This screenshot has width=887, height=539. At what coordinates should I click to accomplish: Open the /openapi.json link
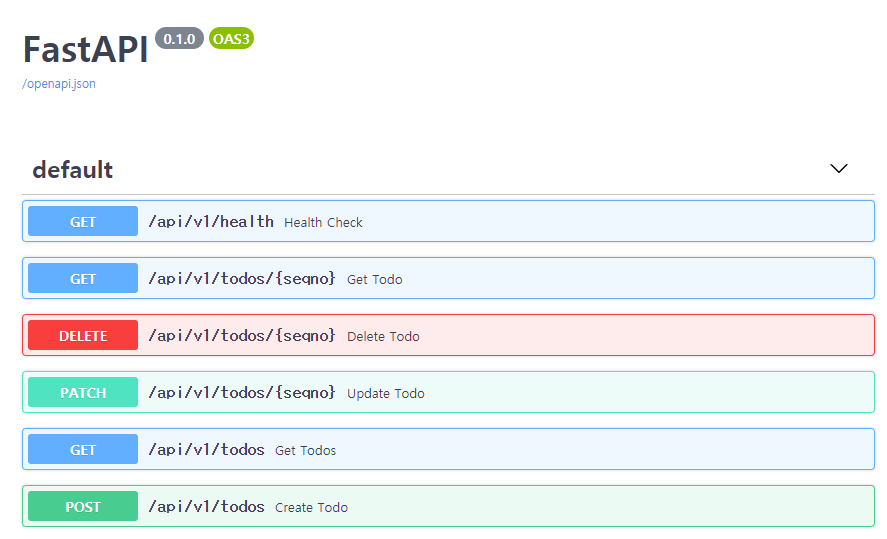click(x=59, y=84)
